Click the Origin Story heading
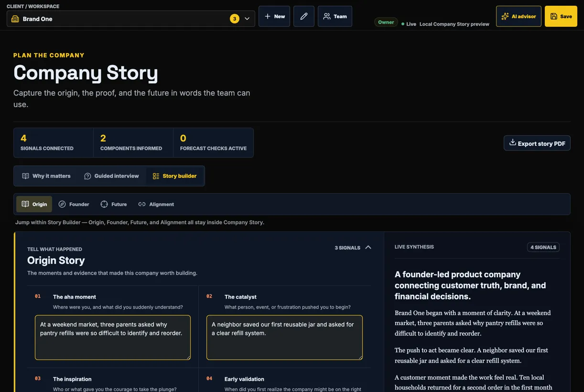 [x=56, y=261]
